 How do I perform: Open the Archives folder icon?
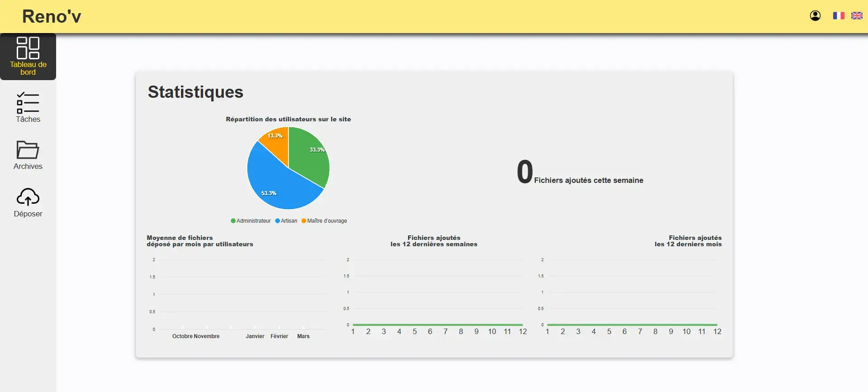tap(28, 150)
